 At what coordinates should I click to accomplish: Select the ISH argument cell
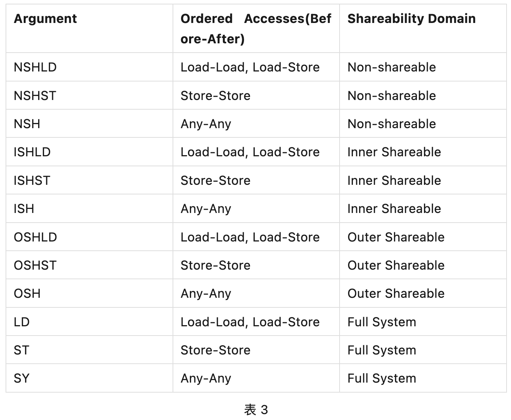coord(24,209)
